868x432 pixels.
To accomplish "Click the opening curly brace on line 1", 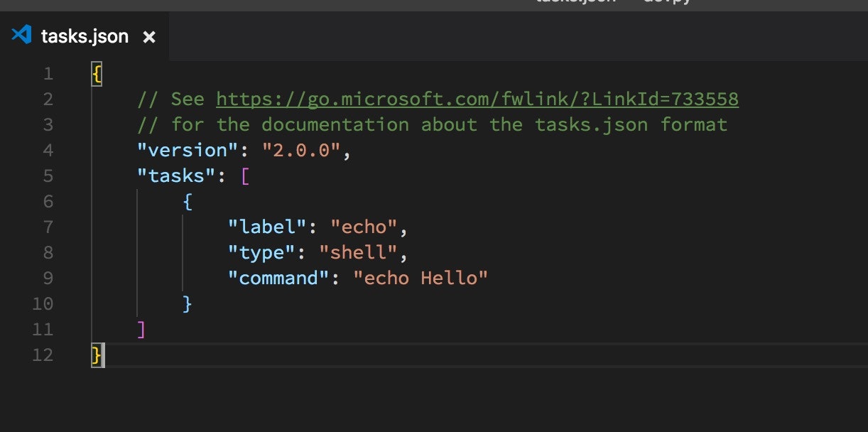I will point(97,73).
